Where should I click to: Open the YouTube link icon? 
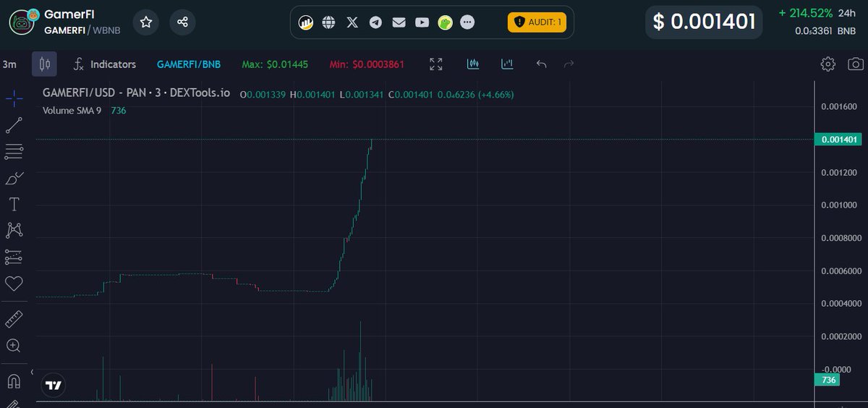tap(422, 22)
